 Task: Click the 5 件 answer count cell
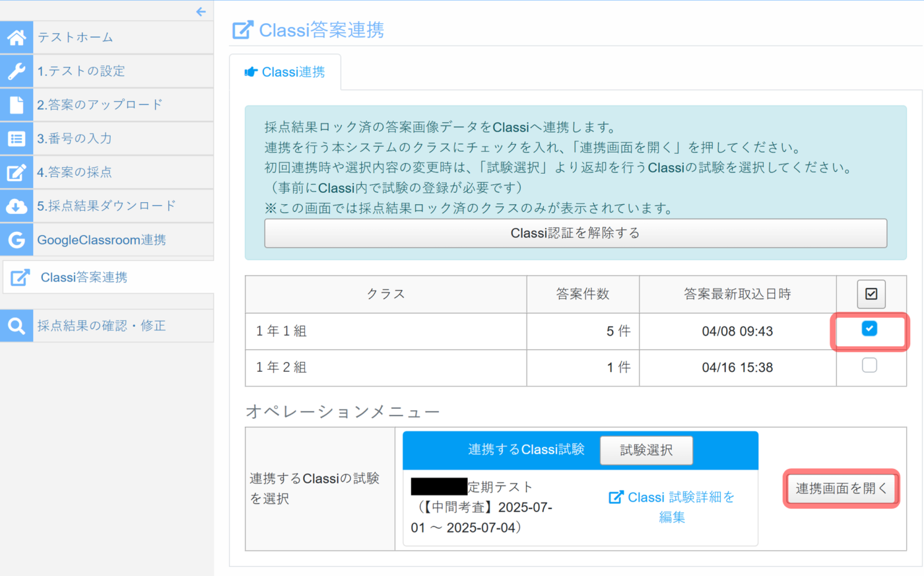583,331
